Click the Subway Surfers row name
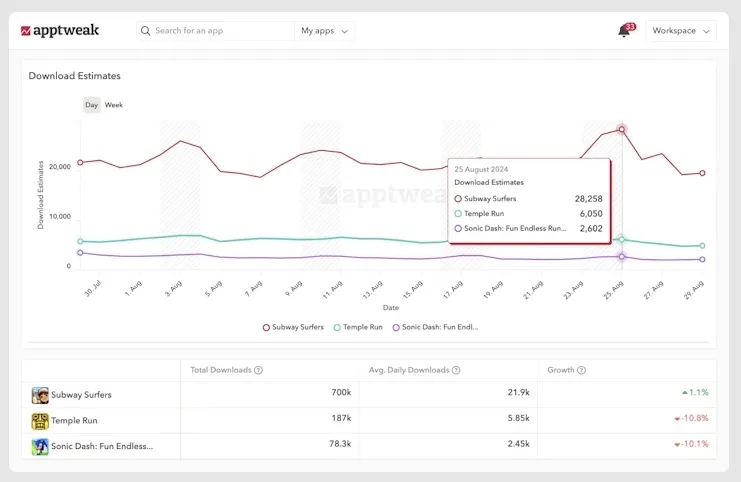Screen dimensions: 741x482 click(x=81, y=395)
